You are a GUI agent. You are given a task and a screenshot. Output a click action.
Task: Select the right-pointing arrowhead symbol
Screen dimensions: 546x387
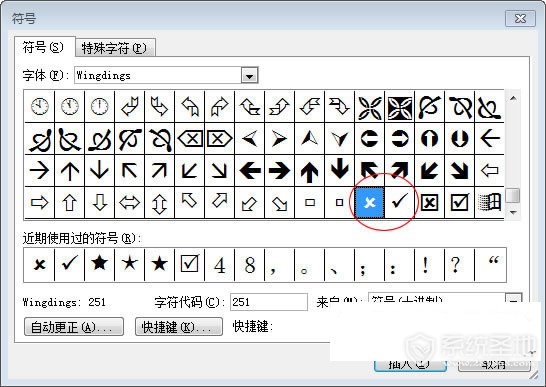point(280,139)
